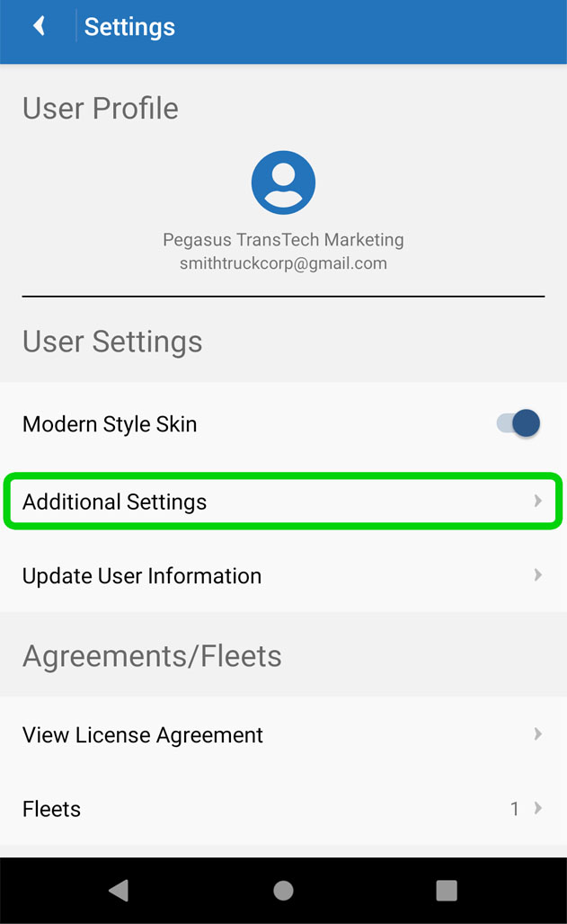Tap the View License Agreement chevron
The width and height of the screenshot is (567, 924).
click(x=538, y=734)
